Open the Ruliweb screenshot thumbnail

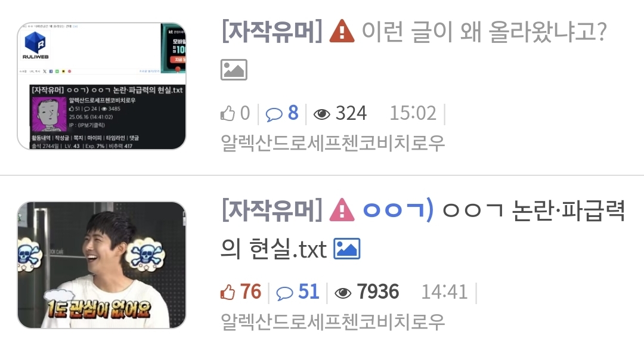pos(101,86)
